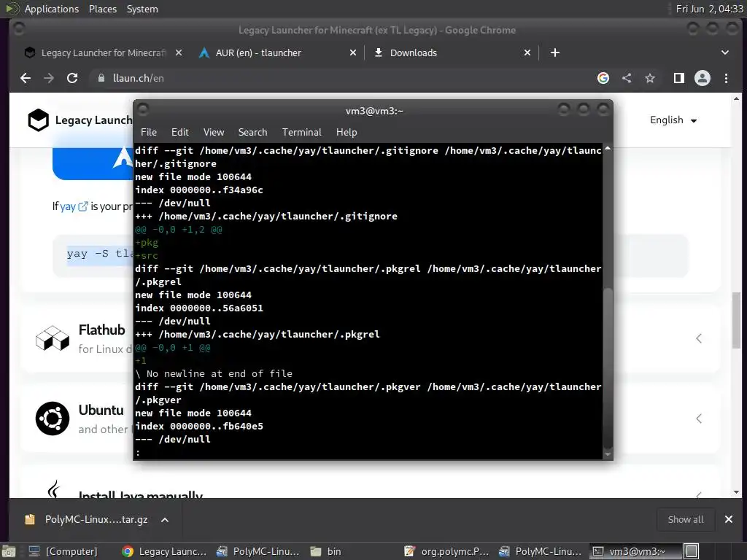Switch to org.polymc.P... taskbar window
747x560 pixels.
(446, 551)
